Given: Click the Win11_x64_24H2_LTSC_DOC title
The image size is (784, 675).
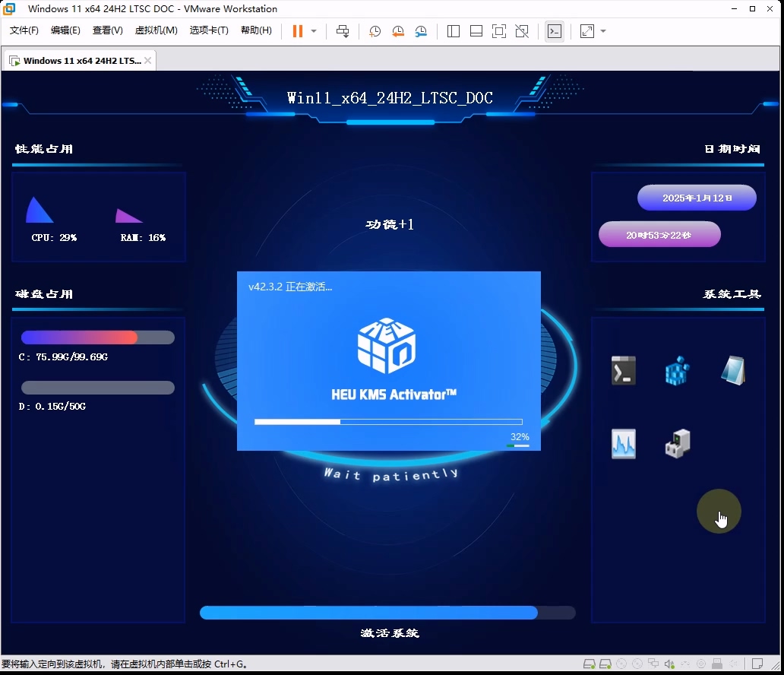Looking at the screenshot, I should (390, 97).
